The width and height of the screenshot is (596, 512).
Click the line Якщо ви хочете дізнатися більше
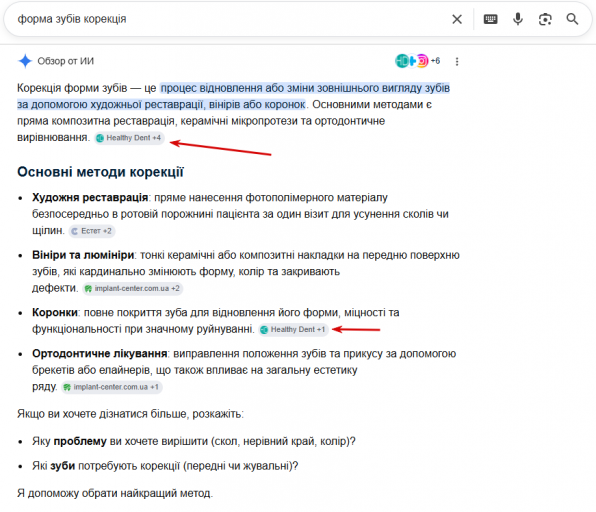[x=130, y=414]
